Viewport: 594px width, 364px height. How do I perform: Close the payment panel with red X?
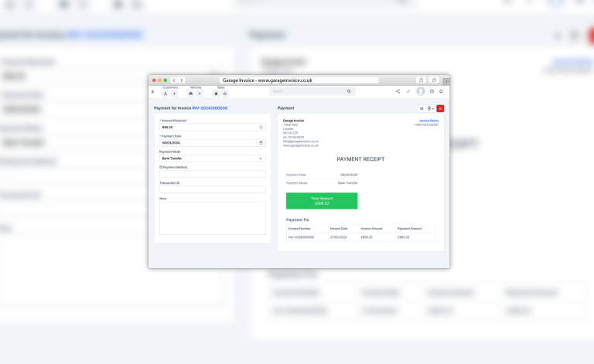pyautogui.click(x=440, y=108)
